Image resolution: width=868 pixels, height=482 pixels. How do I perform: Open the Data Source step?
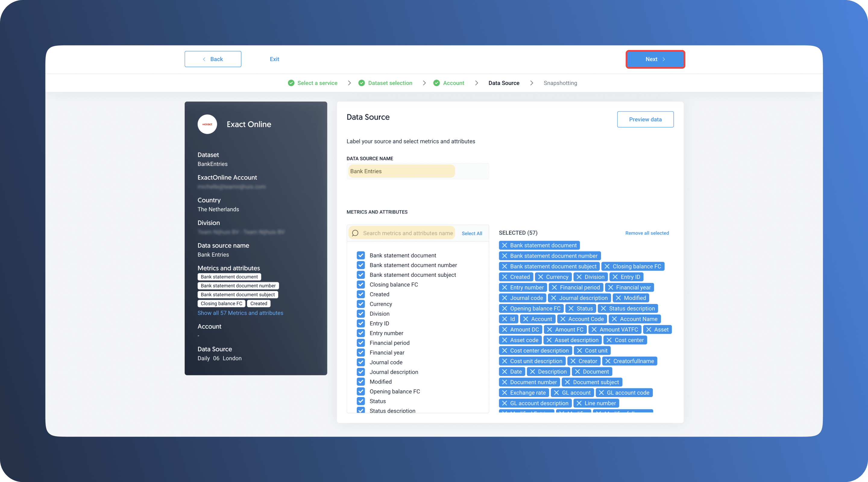click(504, 83)
